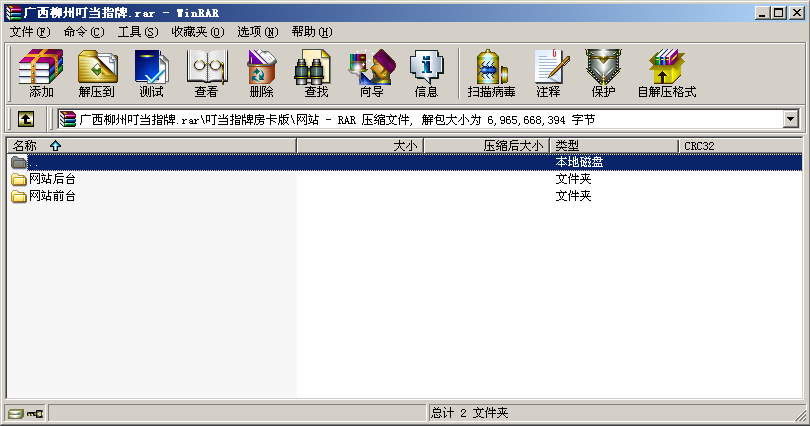Image resolution: width=810 pixels, height=426 pixels.
Task: Click the 解压到 (Extract To) icon
Action: [x=96, y=73]
